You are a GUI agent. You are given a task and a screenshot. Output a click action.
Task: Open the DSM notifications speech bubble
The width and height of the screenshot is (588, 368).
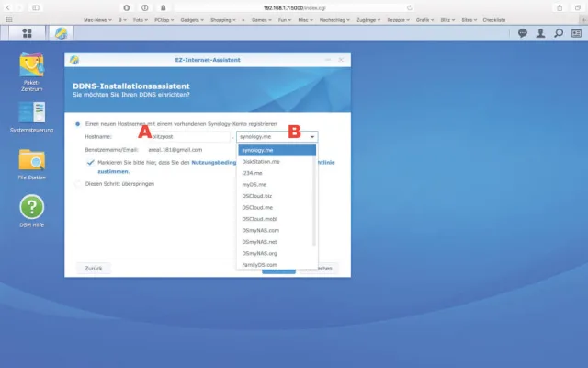pyautogui.click(x=523, y=33)
